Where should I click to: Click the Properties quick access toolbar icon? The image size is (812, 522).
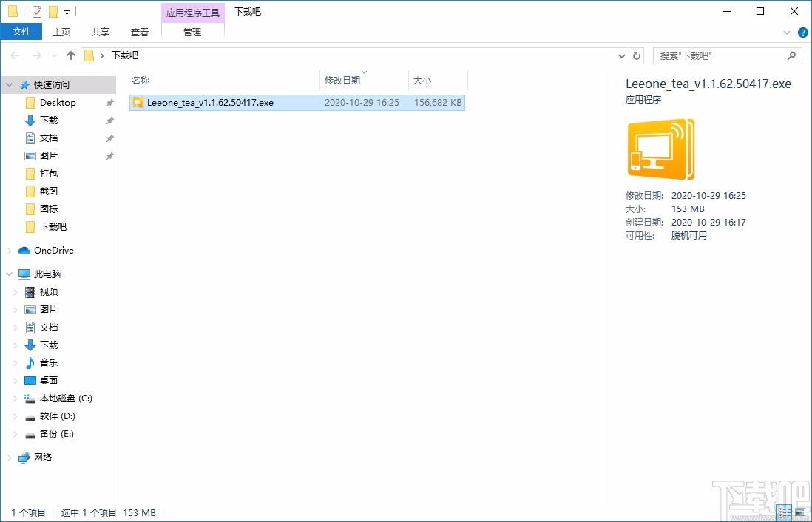[37, 11]
